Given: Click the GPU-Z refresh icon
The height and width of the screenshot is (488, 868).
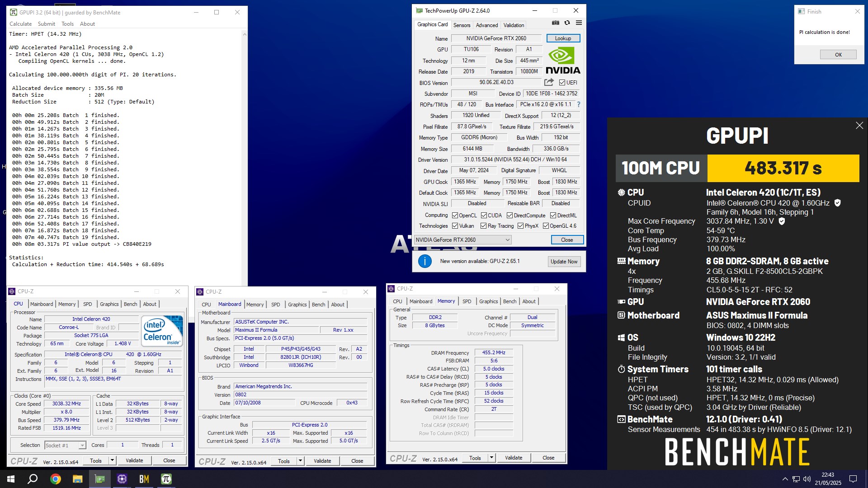Looking at the screenshot, I should pos(567,23).
